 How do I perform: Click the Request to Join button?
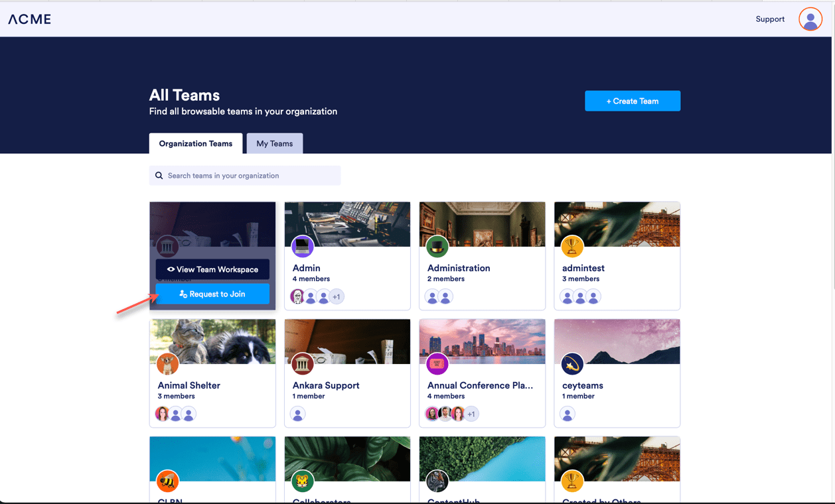212,294
